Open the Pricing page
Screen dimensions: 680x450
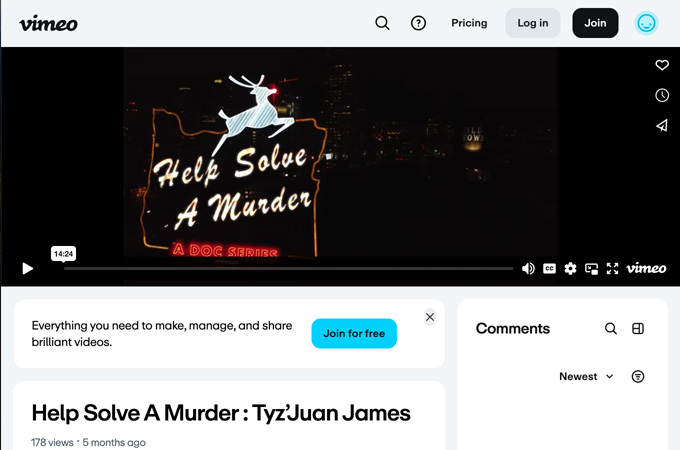[469, 23]
